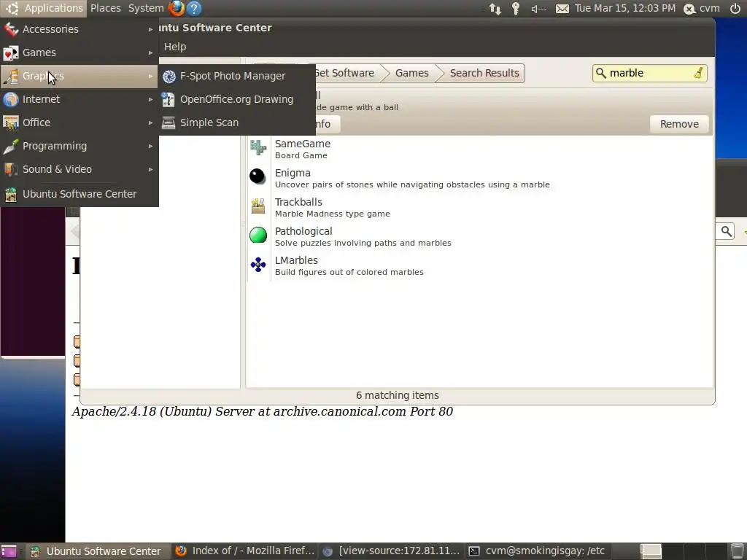
Task: Select the Enigma result row
Action: coord(480,178)
